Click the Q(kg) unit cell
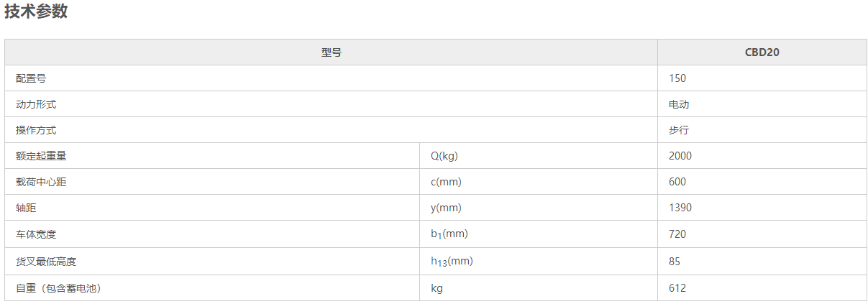 point(539,156)
